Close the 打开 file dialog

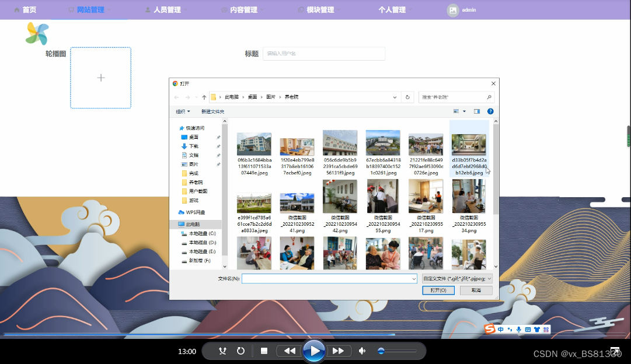[x=493, y=83]
